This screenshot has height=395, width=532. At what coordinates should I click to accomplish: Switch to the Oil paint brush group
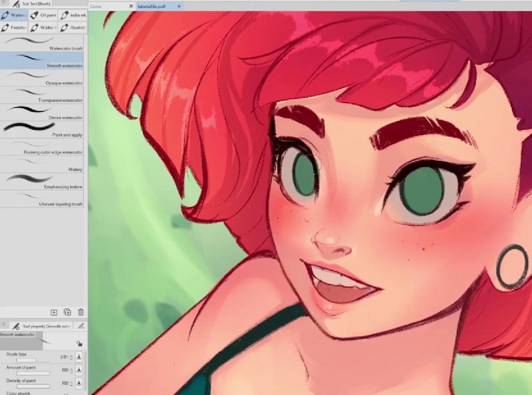(44, 15)
